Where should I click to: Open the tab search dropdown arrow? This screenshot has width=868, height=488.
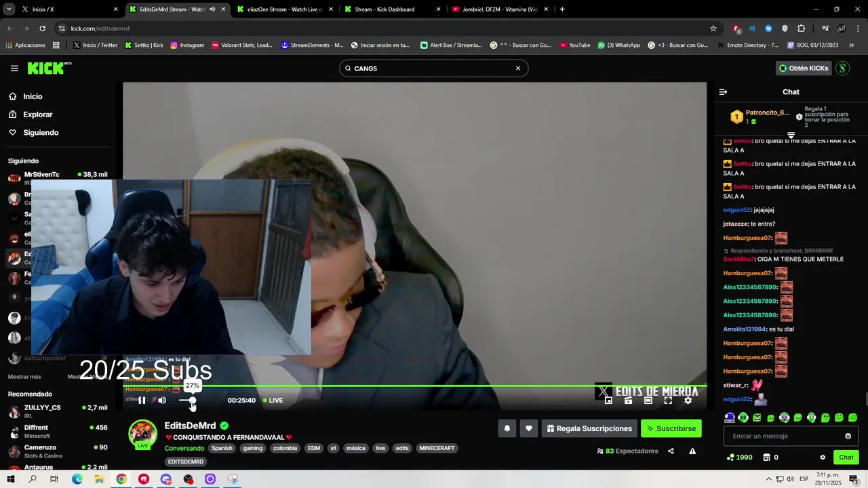click(x=8, y=9)
